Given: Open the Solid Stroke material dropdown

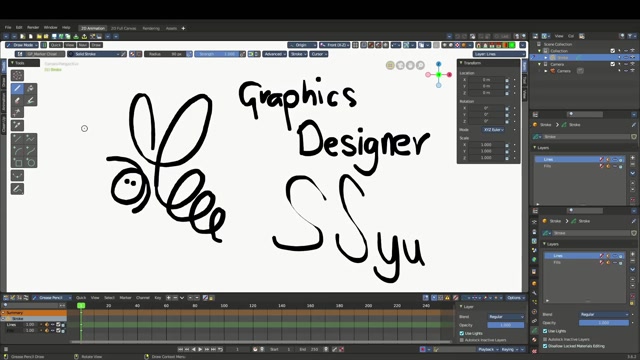Looking at the screenshot, I should click(94, 54).
